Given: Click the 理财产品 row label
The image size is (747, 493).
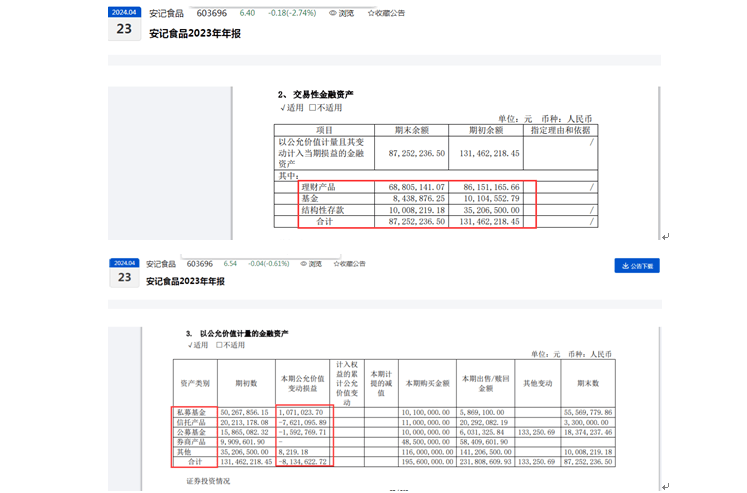Looking at the screenshot, I should coord(319,187).
